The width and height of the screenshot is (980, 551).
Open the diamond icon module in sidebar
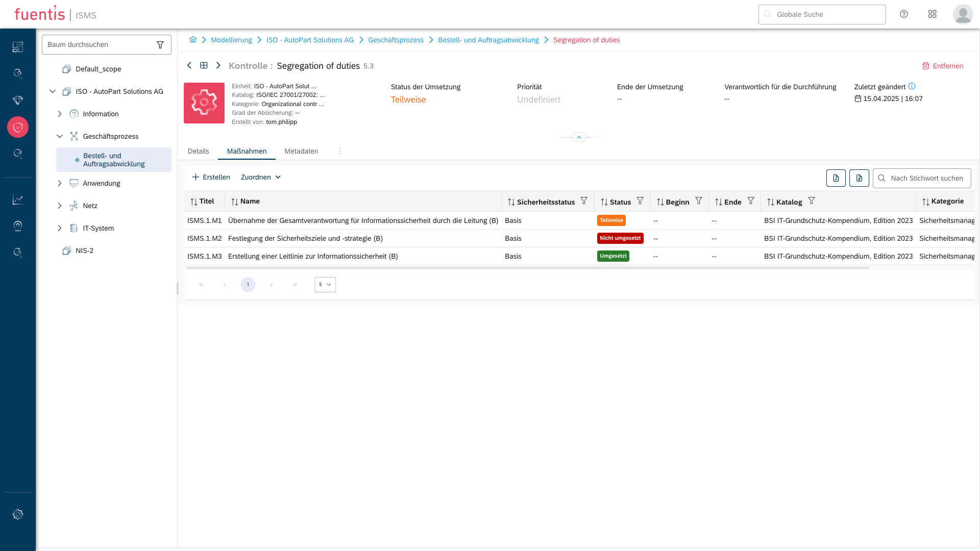point(18,101)
